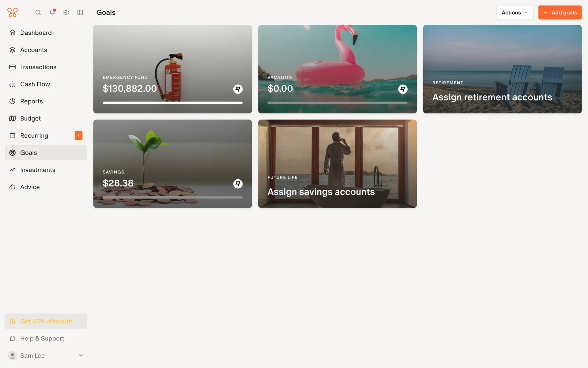Click Get 45% discount link
This screenshot has width=588, height=368.
point(46,321)
